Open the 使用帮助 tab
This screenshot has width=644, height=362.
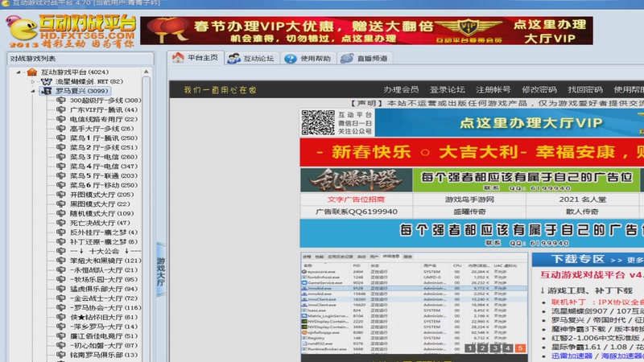pyautogui.click(x=308, y=58)
